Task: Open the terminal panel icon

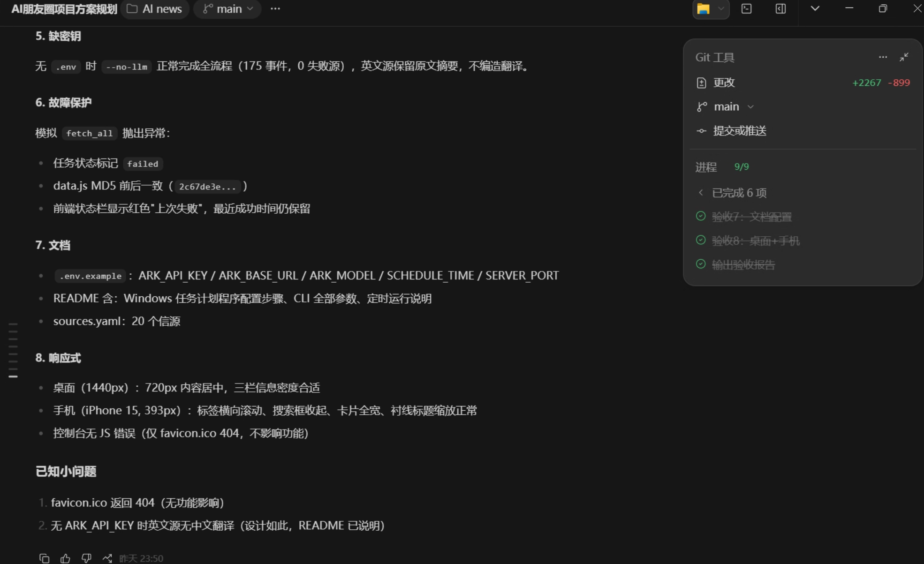Action: (747, 9)
